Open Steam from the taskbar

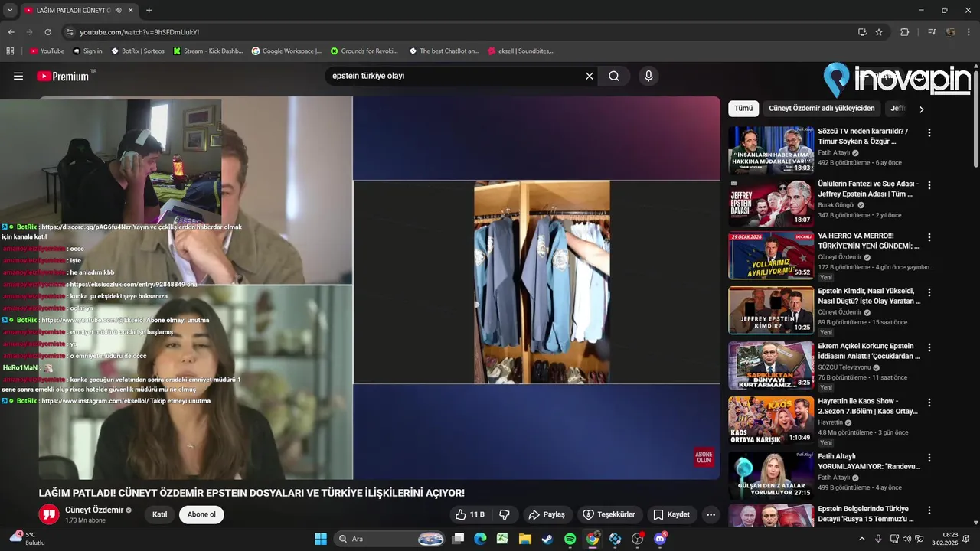547,539
